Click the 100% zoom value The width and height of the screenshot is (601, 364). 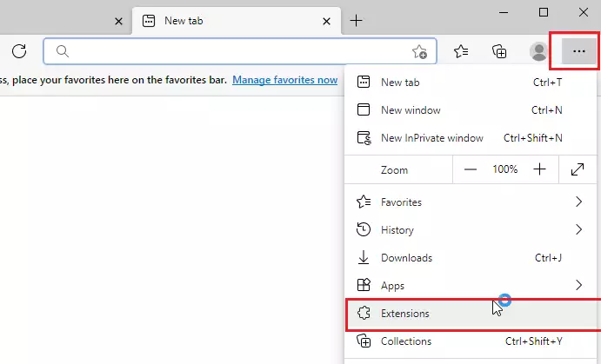coord(504,169)
